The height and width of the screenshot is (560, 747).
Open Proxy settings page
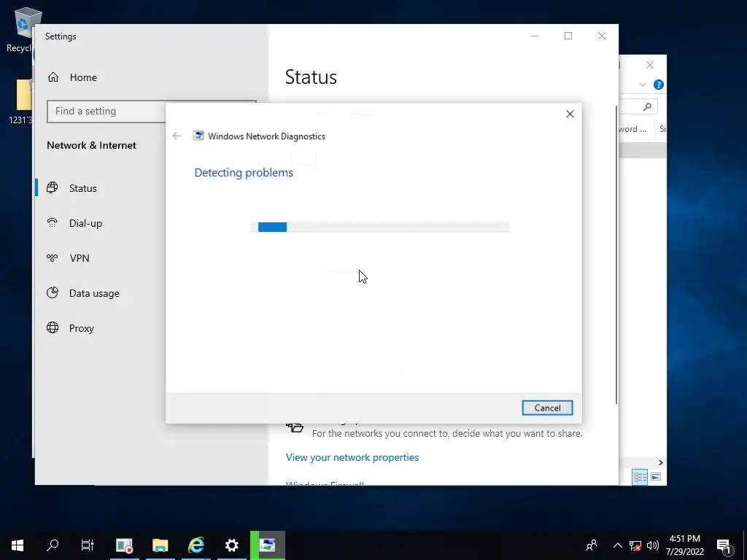(81, 328)
